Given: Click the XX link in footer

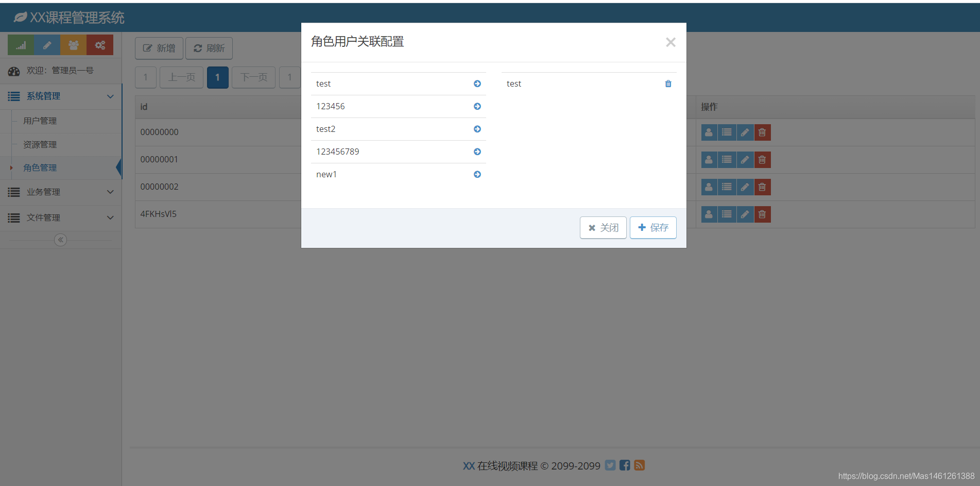Looking at the screenshot, I should click(x=469, y=466).
